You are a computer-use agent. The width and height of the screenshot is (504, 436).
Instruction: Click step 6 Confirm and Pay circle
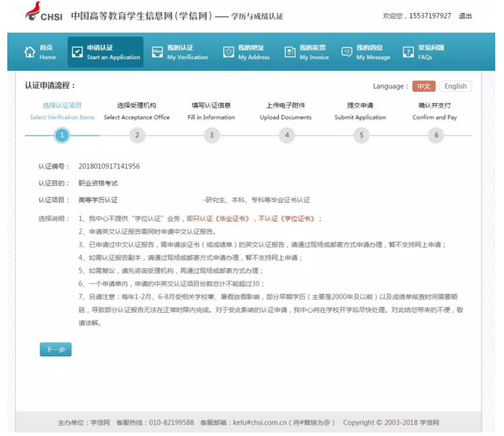pyautogui.click(x=436, y=135)
